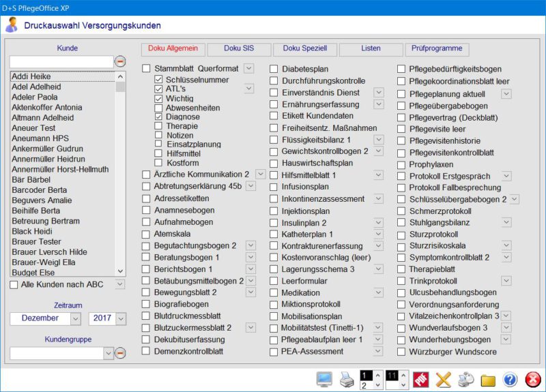Open the Dezember month dropdown

[x=76, y=318]
